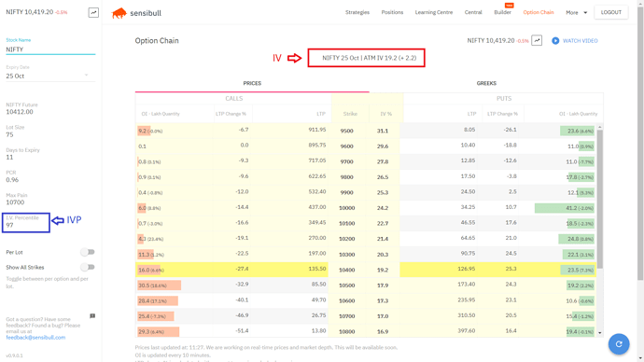Screen dimensions: 644x362
Task: Click the IV value 31.1
Action: 383,131
